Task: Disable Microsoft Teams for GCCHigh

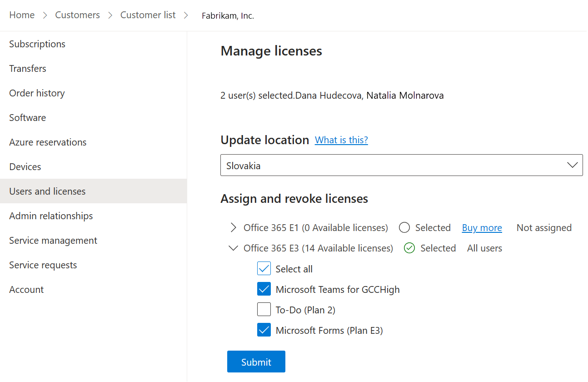Action: (x=264, y=289)
